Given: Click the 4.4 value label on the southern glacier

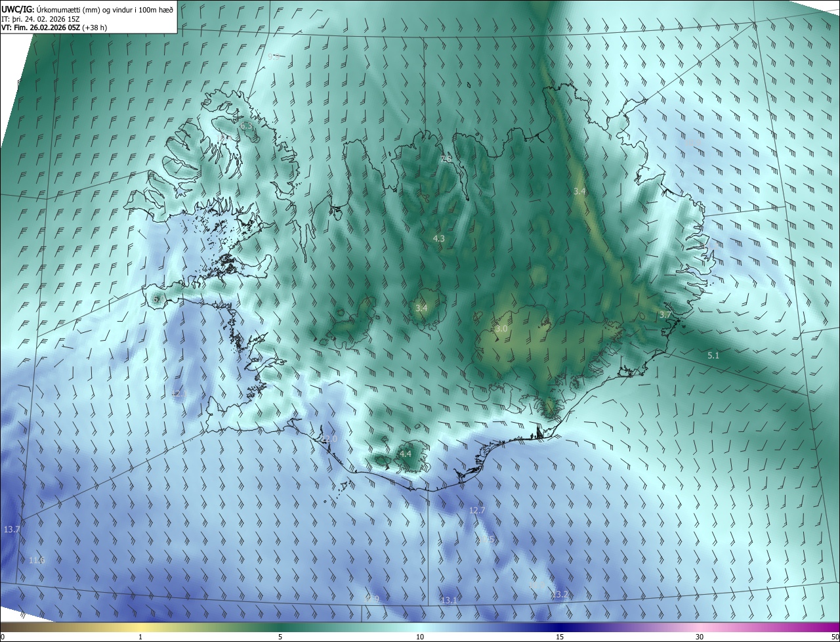Looking at the screenshot, I should (406, 454).
